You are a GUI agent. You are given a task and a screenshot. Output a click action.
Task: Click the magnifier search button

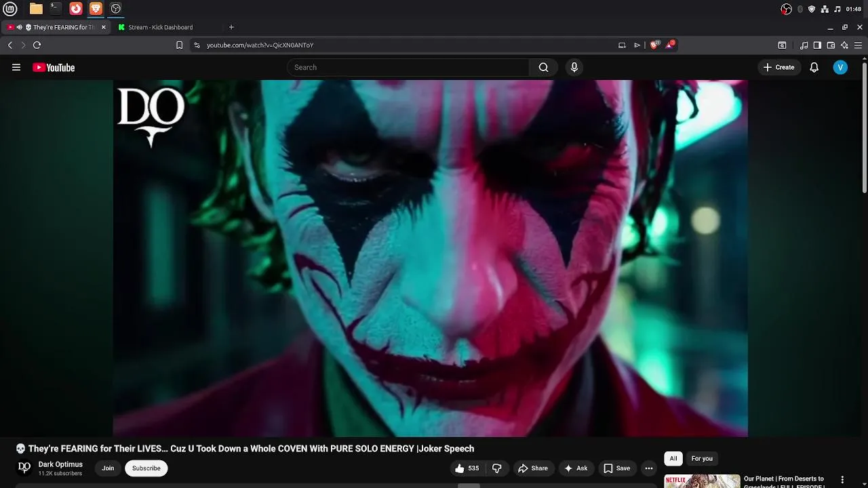click(x=543, y=67)
